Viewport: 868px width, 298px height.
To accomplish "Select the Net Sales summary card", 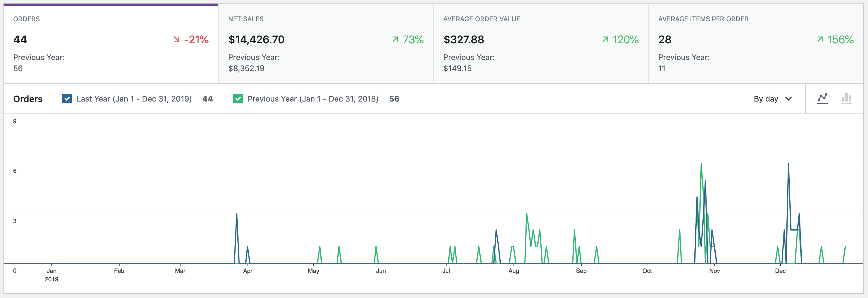I will click(x=325, y=42).
